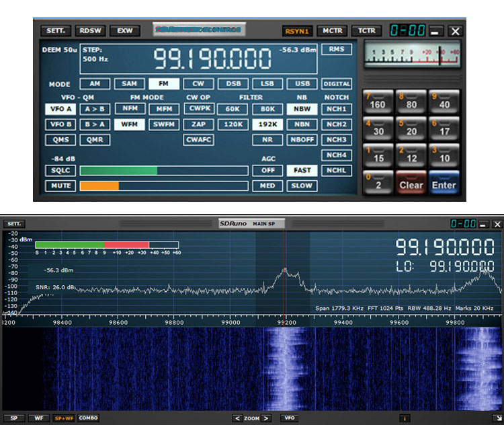Copy VFO with B > A
Image resolution: width=504 pixels, height=425 pixels.
[x=95, y=124]
